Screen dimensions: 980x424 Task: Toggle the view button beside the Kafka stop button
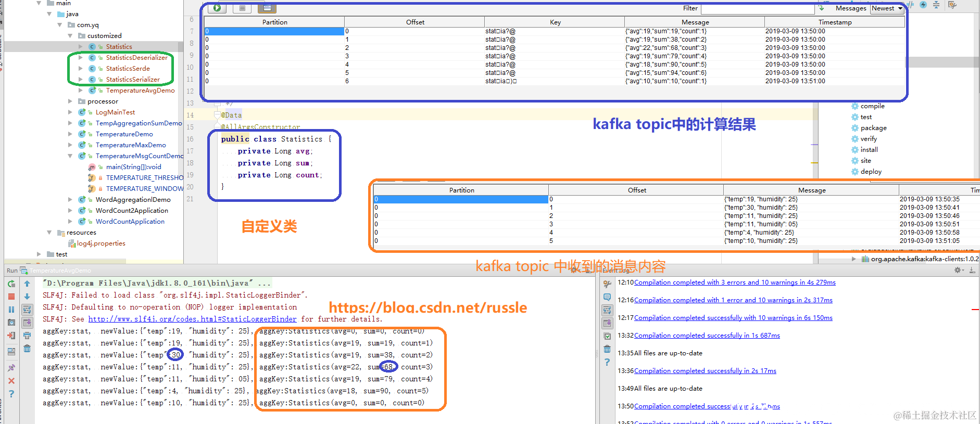[267, 8]
